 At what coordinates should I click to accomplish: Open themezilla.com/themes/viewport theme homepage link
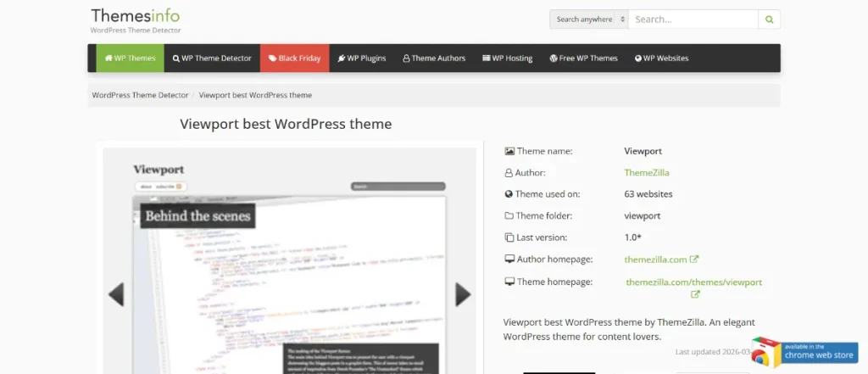click(x=694, y=282)
